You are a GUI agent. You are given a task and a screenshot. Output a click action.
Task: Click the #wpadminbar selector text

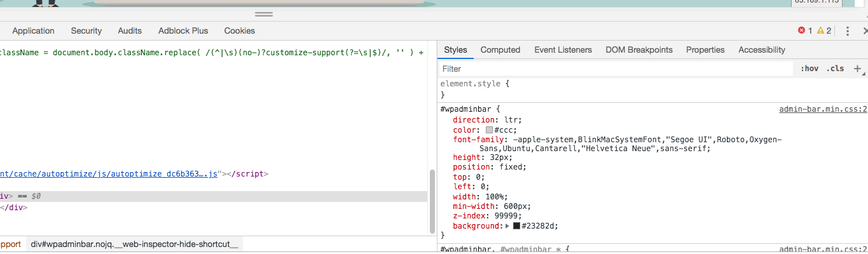465,109
